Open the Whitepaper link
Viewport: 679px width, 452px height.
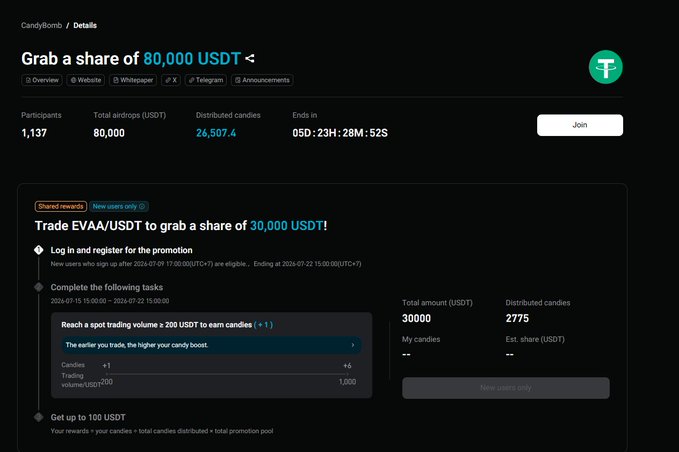pos(133,80)
